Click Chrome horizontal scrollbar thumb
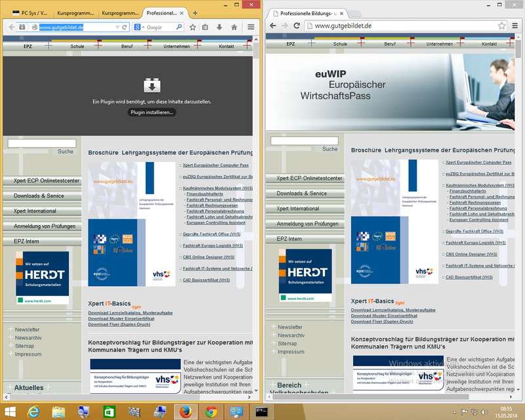Image resolution: width=525 pixels, height=420 pixels. tap(370, 397)
